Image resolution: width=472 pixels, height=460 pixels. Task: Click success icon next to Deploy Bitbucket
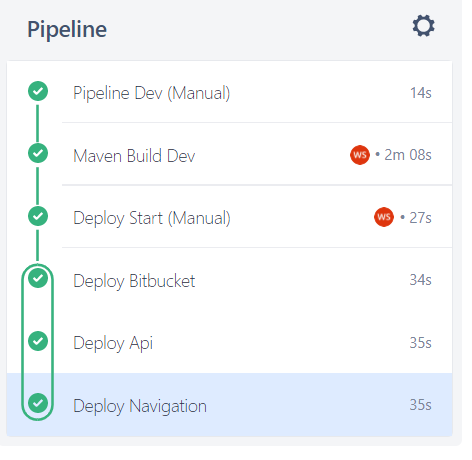coord(38,278)
